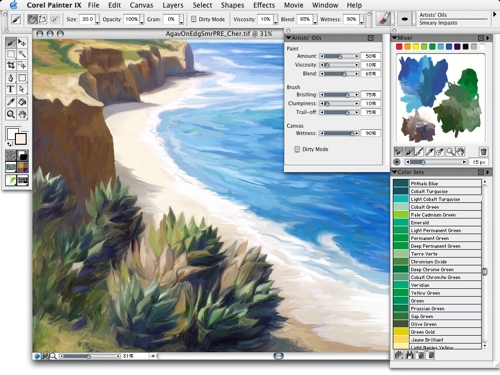Select the Dropper tool in toolbox

[x=11, y=102]
